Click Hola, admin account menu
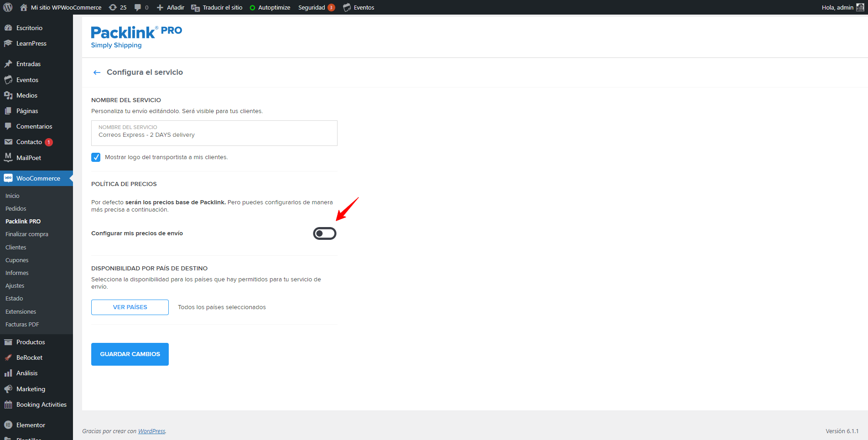Screen dimensions: 868x440 [842, 7]
